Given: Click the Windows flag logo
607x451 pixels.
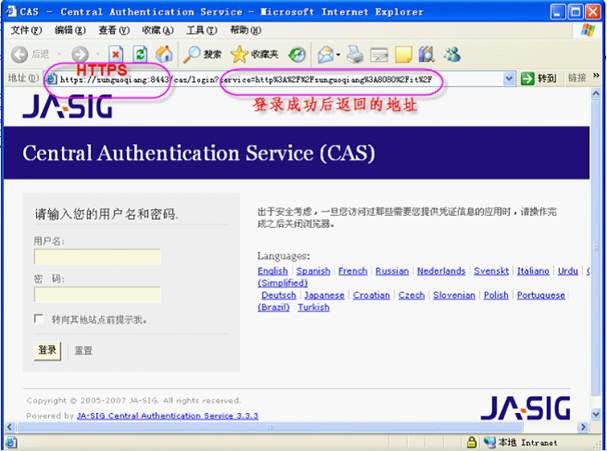Looking at the screenshot, I should (x=588, y=30).
